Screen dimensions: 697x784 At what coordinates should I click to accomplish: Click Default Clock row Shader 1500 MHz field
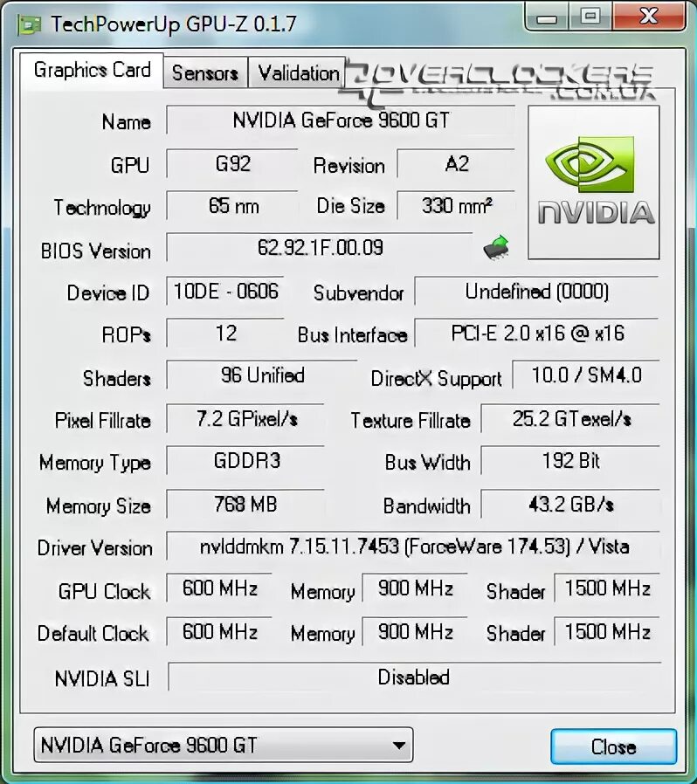pyautogui.click(x=607, y=631)
